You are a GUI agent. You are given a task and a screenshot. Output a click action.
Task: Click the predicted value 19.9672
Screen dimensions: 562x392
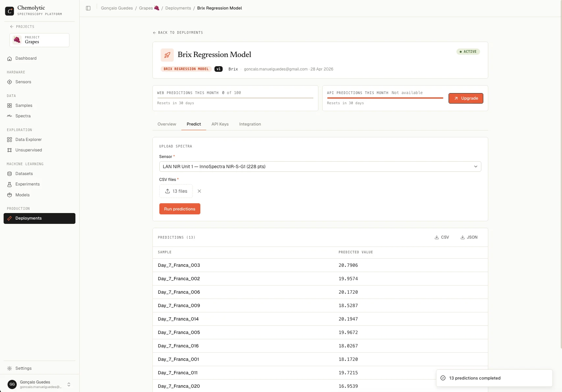click(348, 332)
